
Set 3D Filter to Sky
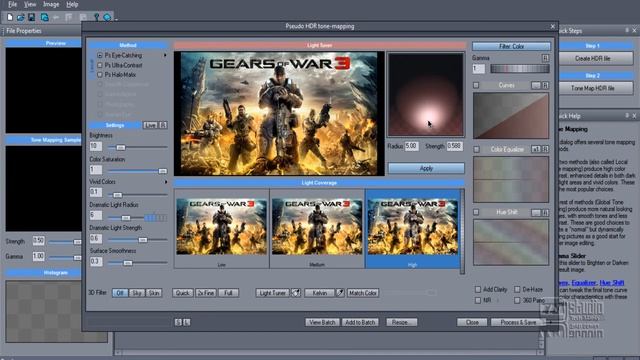pos(137,293)
